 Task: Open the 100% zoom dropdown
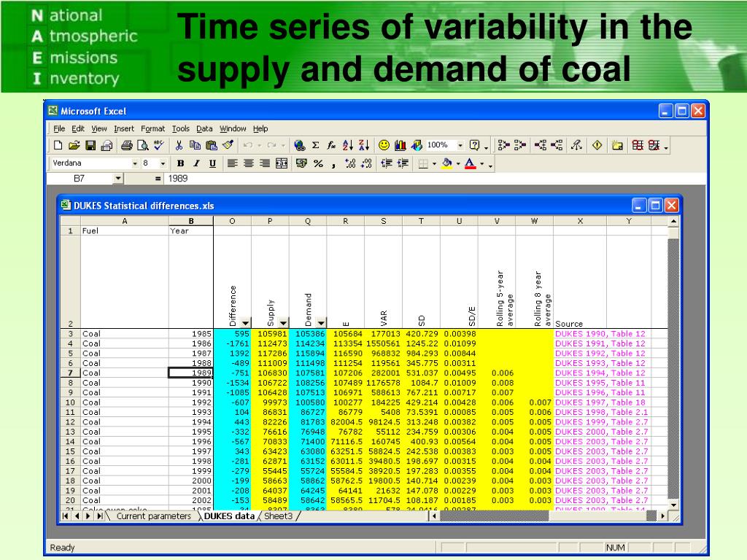(x=460, y=145)
